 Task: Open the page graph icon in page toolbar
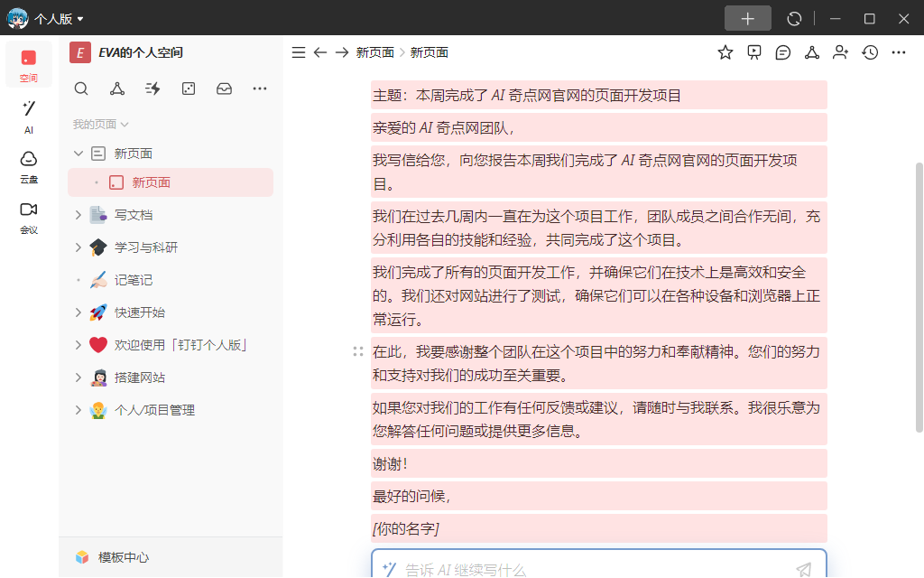[x=812, y=52]
